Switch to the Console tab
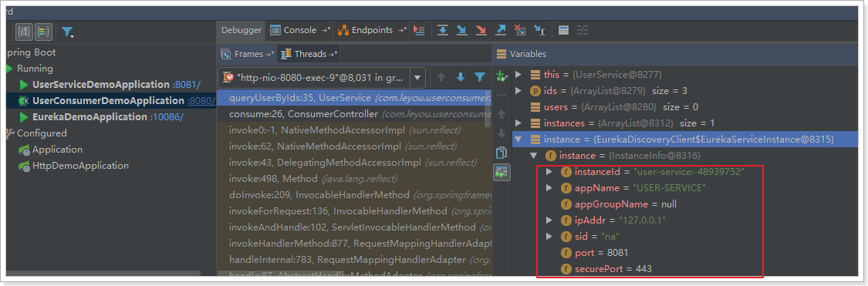Viewport: 868px width, 286px height. (x=299, y=30)
